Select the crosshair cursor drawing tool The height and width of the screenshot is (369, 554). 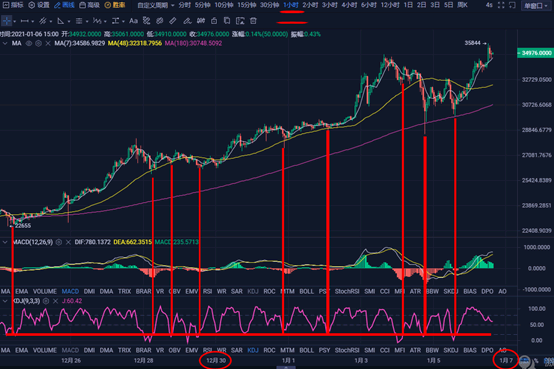click(x=7, y=21)
